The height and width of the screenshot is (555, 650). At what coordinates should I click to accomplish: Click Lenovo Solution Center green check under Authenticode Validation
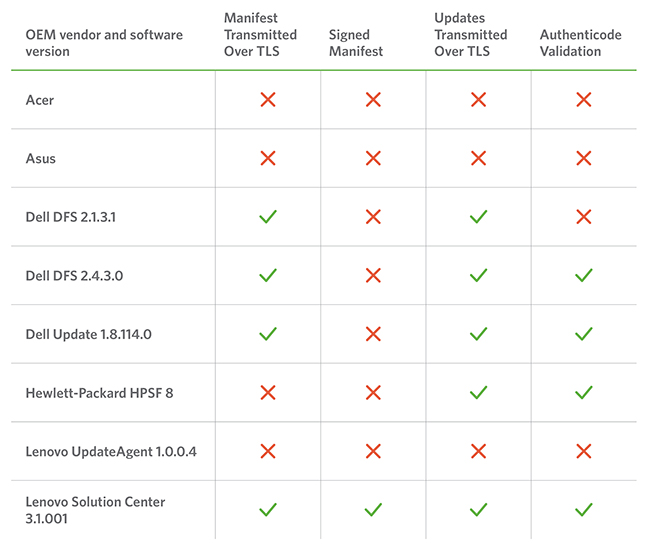[x=584, y=510]
